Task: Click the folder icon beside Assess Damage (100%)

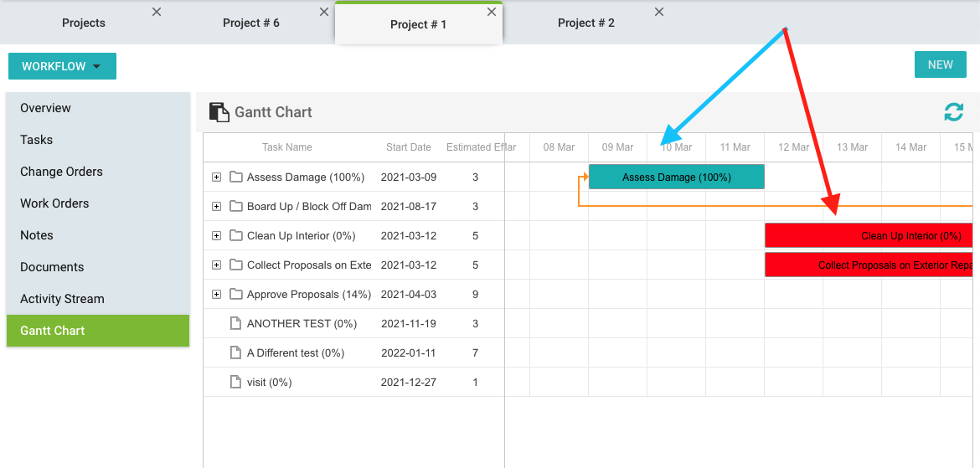Action: click(x=235, y=177)
